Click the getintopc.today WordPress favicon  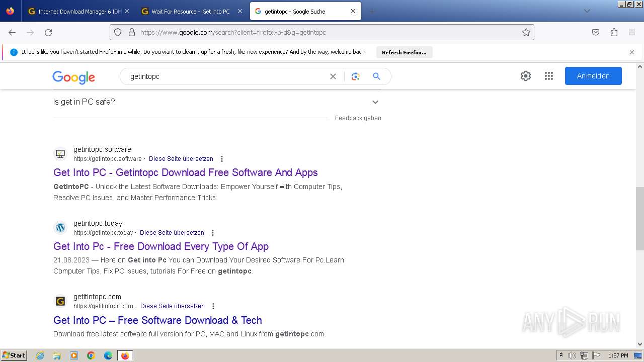click(x=60, y=228)
